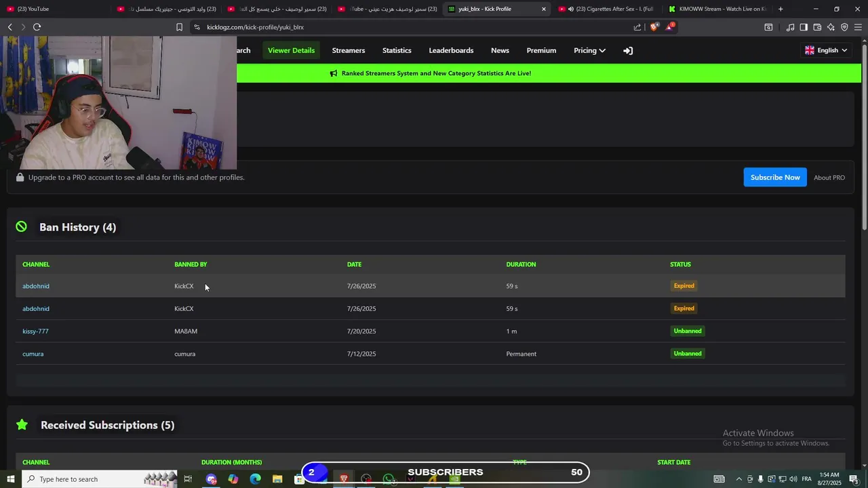The image size is (868, 488).
Task: Click the bookmark icon in address bar
Action: click(179, 27)
